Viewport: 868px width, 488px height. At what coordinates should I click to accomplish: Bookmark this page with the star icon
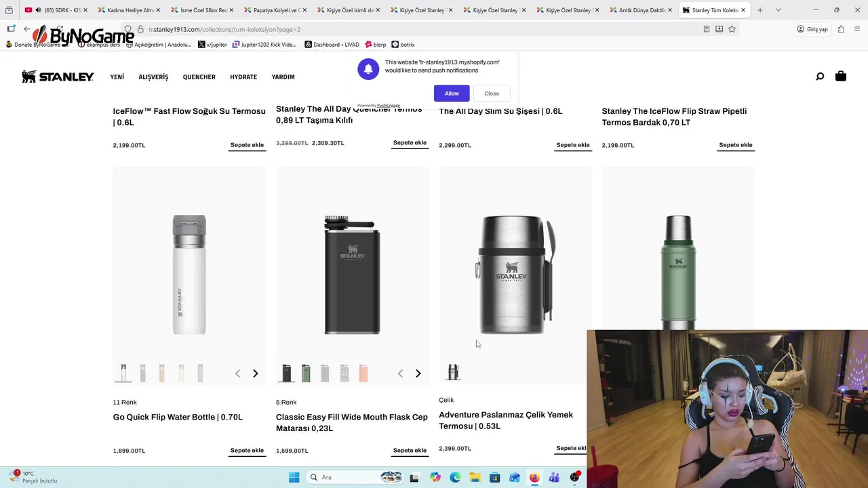(732, 29)
